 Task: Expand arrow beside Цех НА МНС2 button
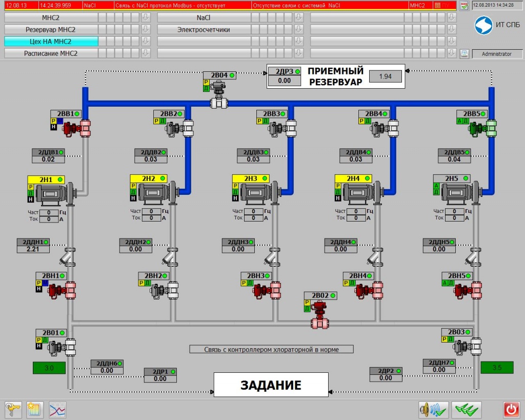click(x=146, y=41)
